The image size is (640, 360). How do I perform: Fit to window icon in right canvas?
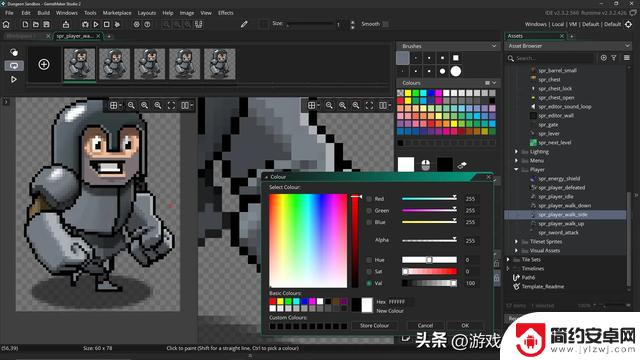coord(369,105)
